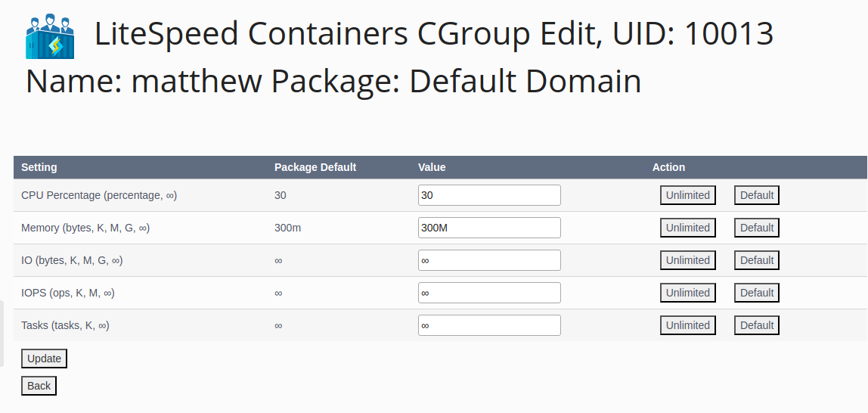This screenshot has height=413, width=868.
Task: Click the Package Default column header
Action: pyautogui.click(x=315, y=167)
